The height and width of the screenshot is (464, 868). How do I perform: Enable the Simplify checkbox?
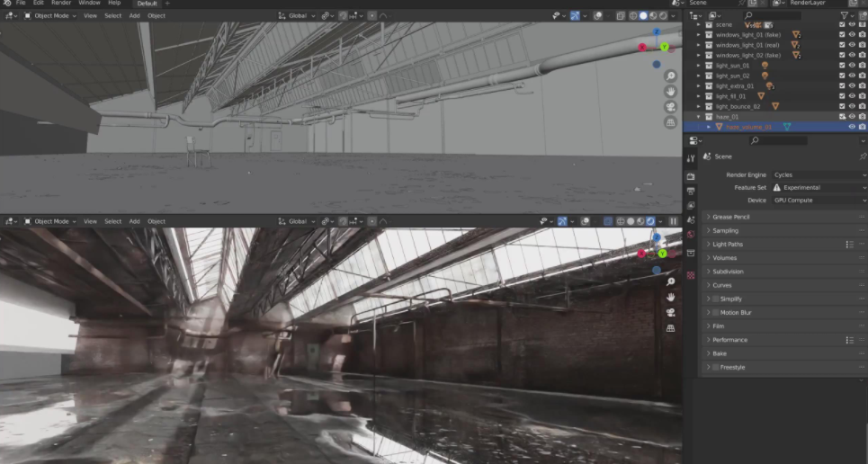tap(716, 299)
